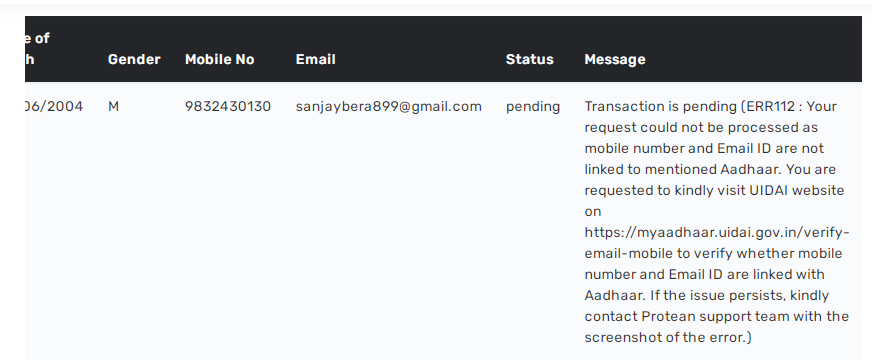Select the pending status cell
Image resolution: width=872 pixels, height=360 pixels.
(x=533, y=107)
